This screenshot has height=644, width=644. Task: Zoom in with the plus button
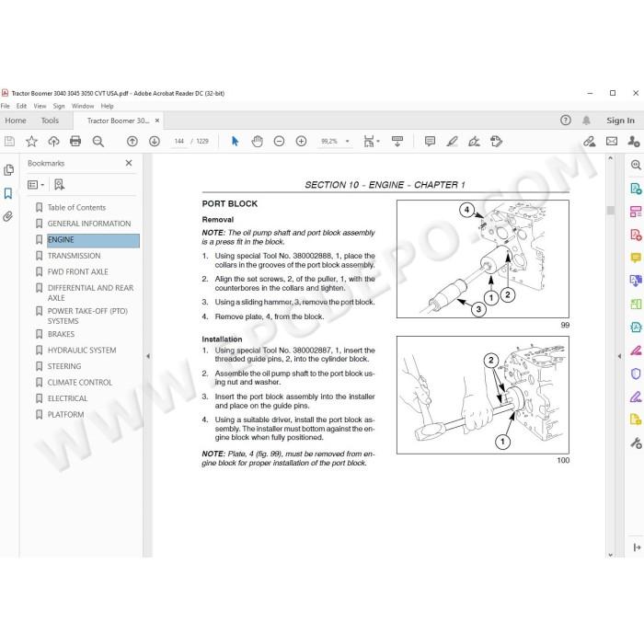point(301,142)
